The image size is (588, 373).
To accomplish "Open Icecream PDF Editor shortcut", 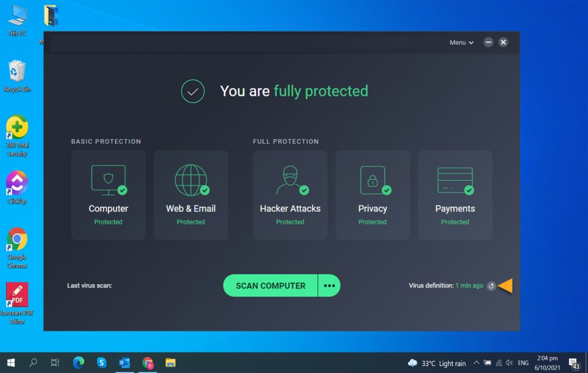I will 17,302.
